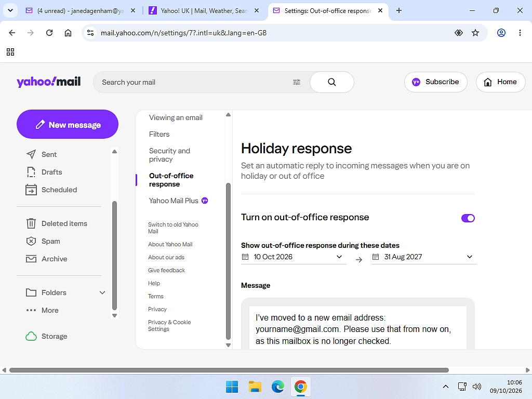
Task: Open Windows Start menu
Action: click(x=232, y=387)
